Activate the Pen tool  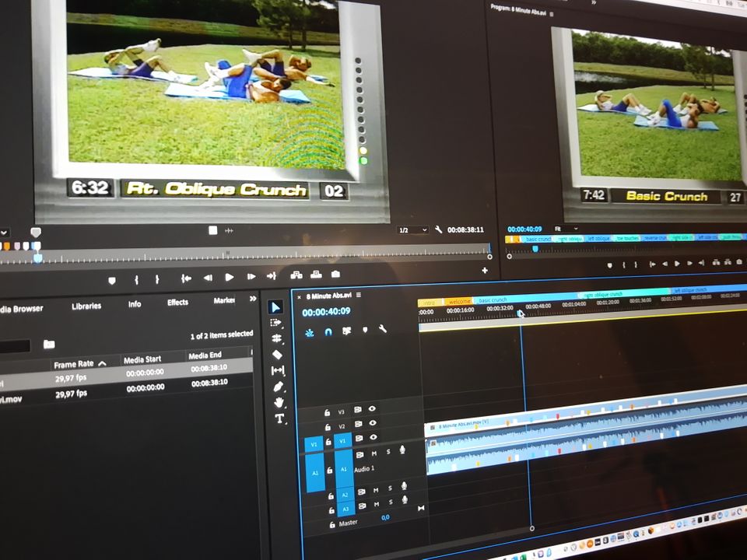click(279, 387)
